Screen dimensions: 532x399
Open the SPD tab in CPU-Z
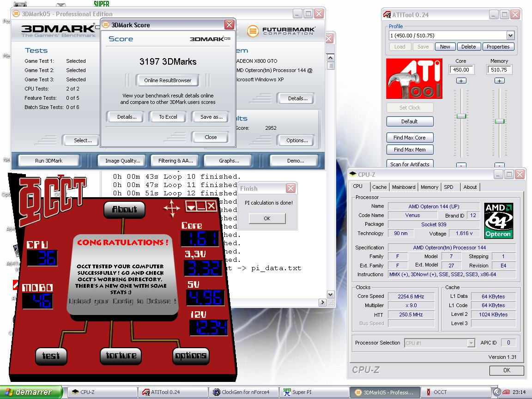click(x=448, y=187)
